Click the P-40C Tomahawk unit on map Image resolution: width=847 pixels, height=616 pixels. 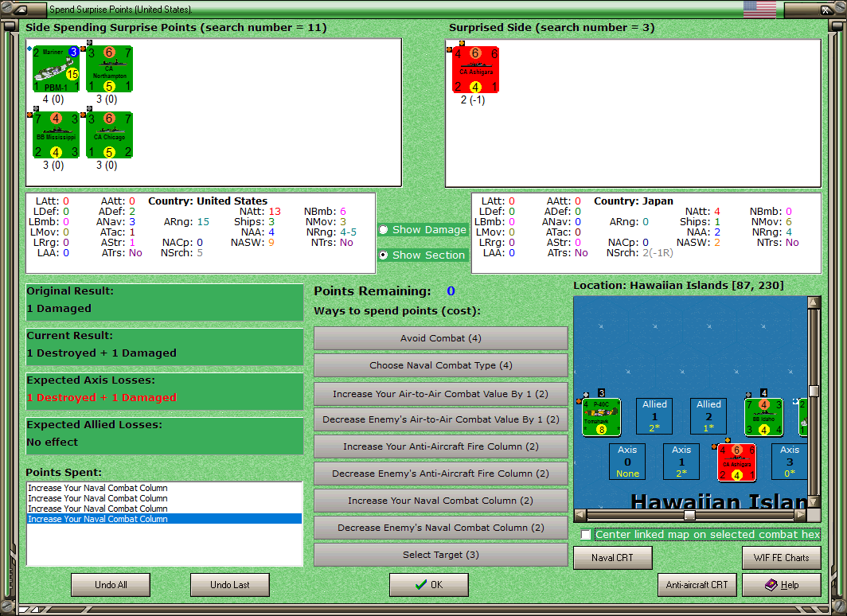601,417
